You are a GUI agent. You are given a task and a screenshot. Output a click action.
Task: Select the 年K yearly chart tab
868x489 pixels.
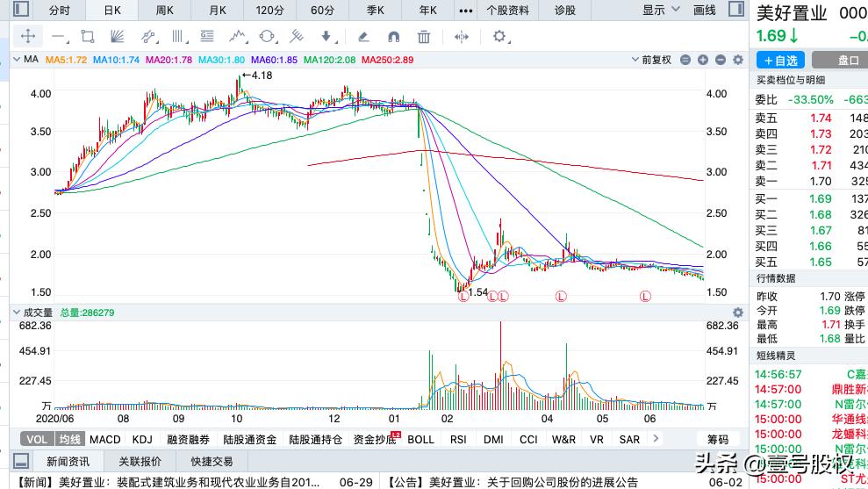click(x=428, y=10)
